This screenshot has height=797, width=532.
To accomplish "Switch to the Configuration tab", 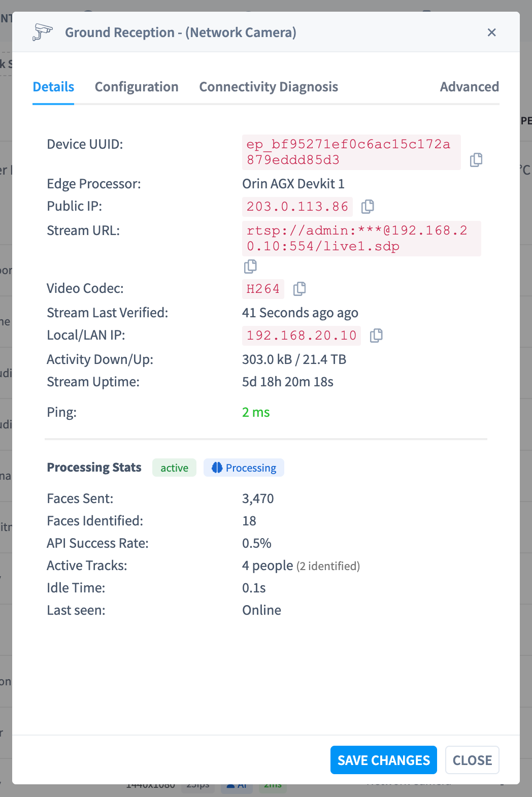I will click(x=137, y=87).
